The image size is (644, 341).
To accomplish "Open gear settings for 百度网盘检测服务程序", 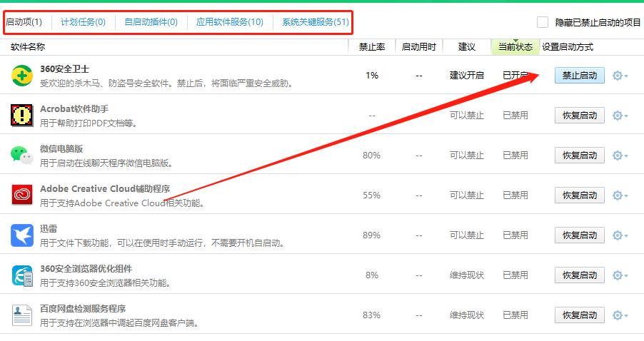I will 620,315.
